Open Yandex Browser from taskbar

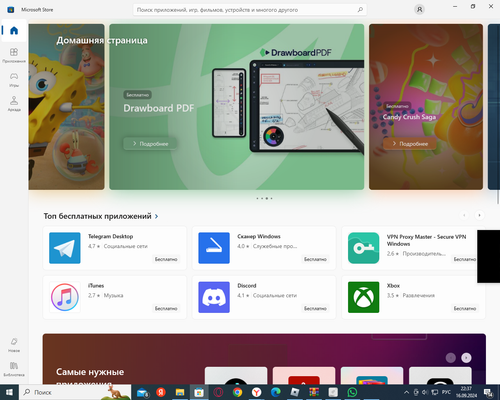[256, 392]
